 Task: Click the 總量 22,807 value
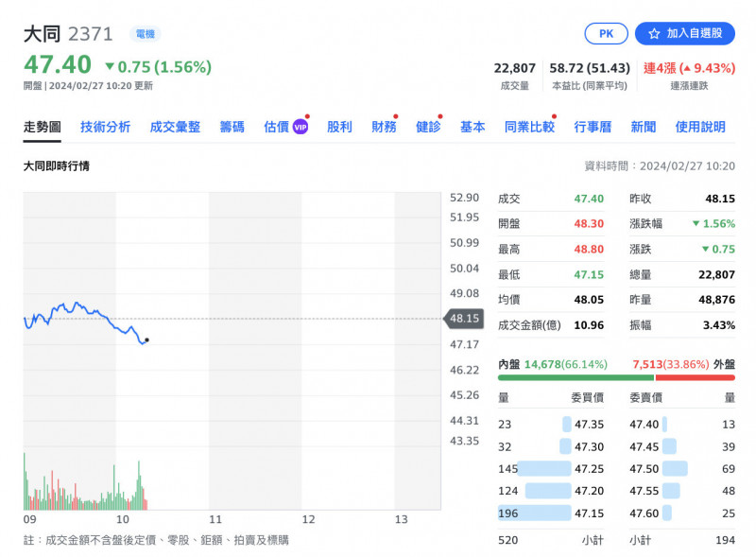(x=716, y=274)
